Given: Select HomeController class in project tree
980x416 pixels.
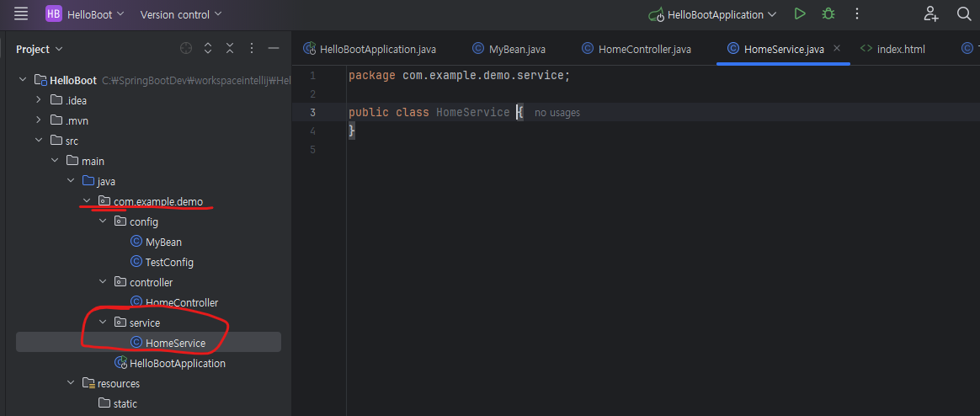Looking at the screenshot, I should (182, 302).
